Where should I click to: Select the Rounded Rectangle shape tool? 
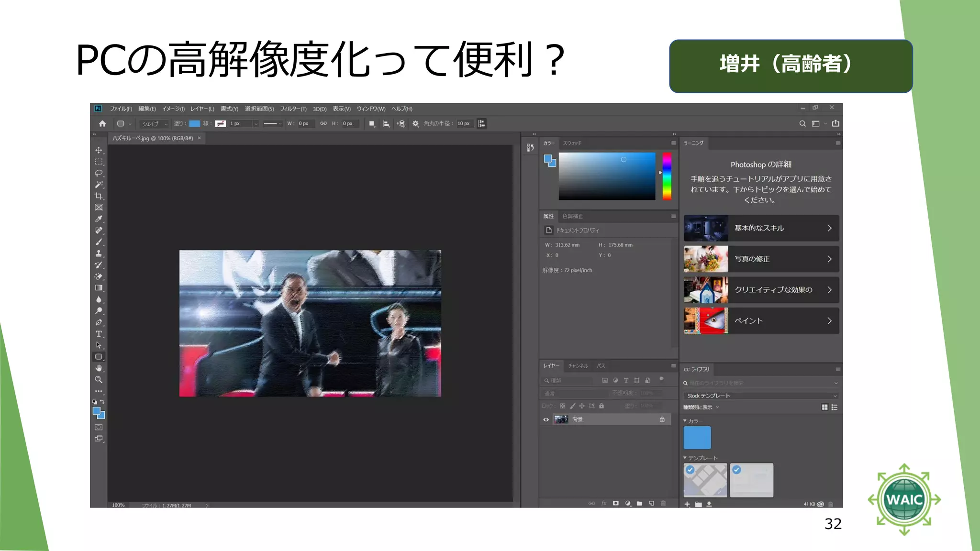pos(99,357)
